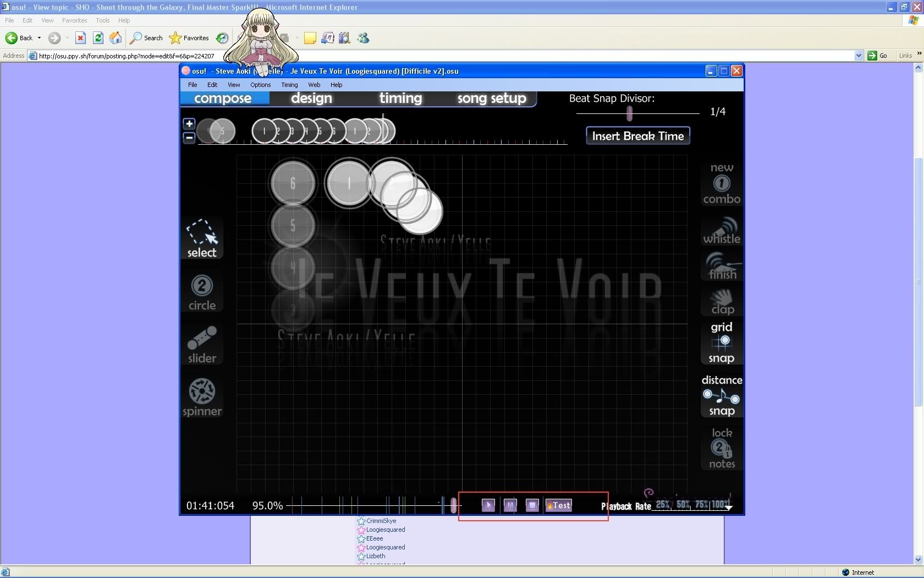Image resolution: width=924 pixels, height=578 pixels.
Task: Open Lizbeth user link
Action: coord(376,556)
